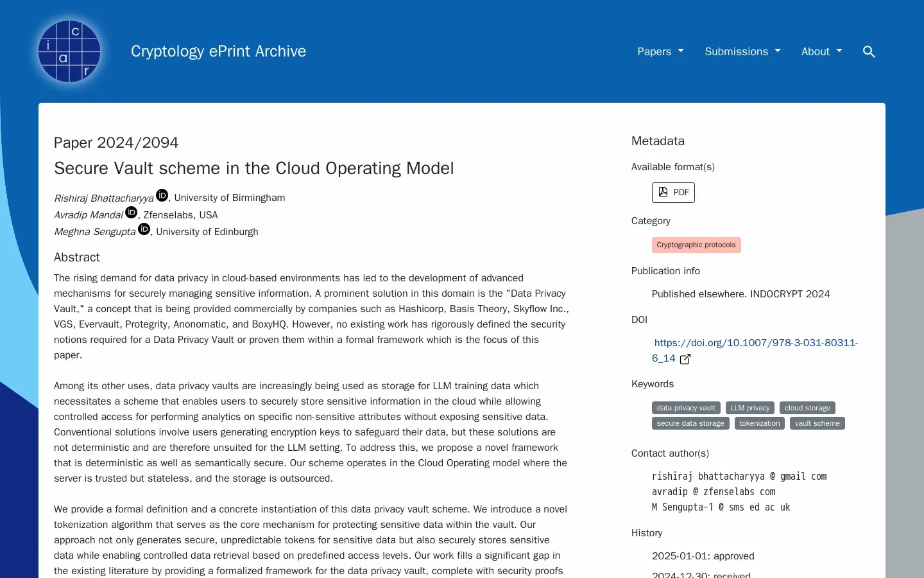Expand the Submissions dropdown menu
Image resolution: width=924 pixels, height=578 pixels.
click(x=742, y=51)
